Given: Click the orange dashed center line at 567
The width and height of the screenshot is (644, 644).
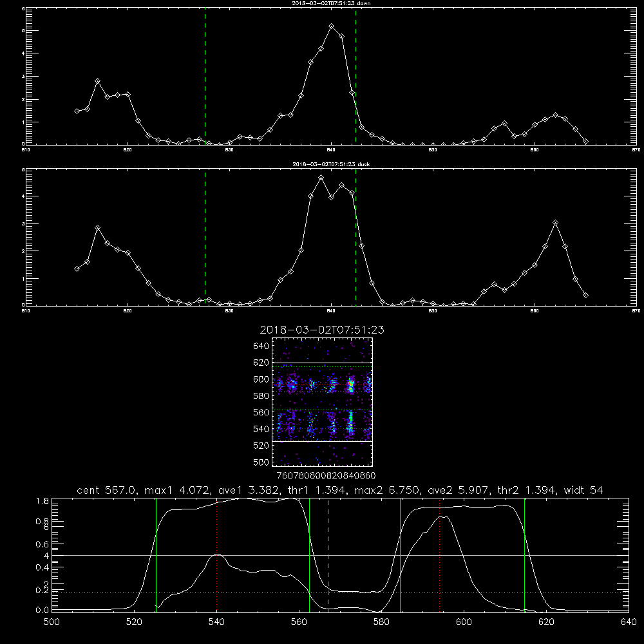Looking at the screenshot, I should pos(328,554).
